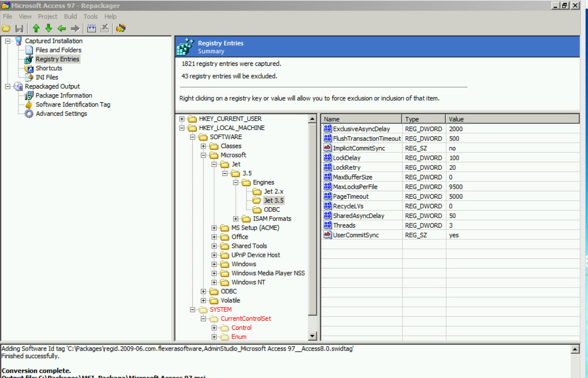Click the Threads DWORD value icon
The width and height of the screenshot is (588, 378).
click(328, 225)
